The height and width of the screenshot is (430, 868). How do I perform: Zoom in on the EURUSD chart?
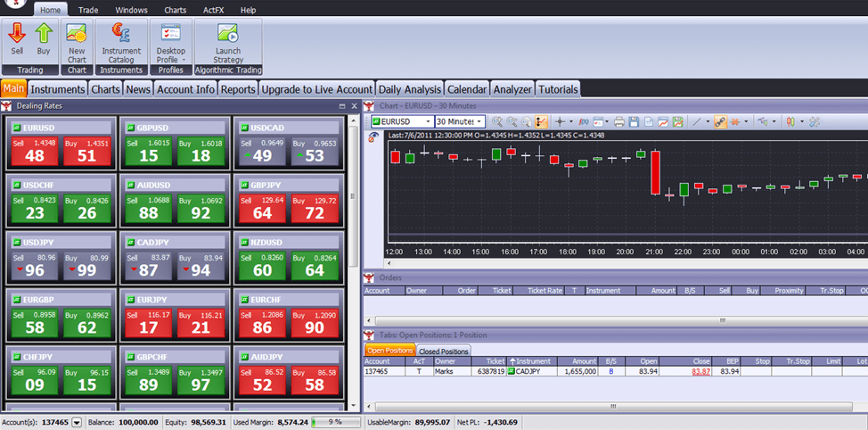pyautogui.click(x=497, y=122)
